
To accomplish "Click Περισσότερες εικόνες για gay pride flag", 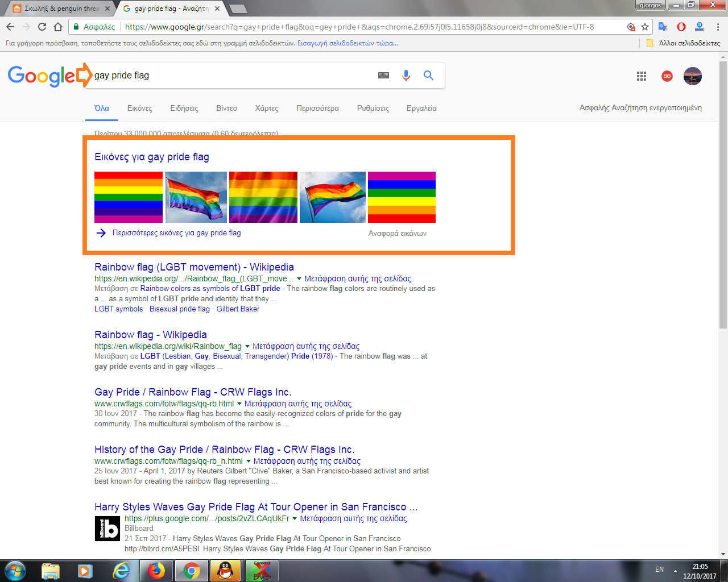I will point(176,233).
